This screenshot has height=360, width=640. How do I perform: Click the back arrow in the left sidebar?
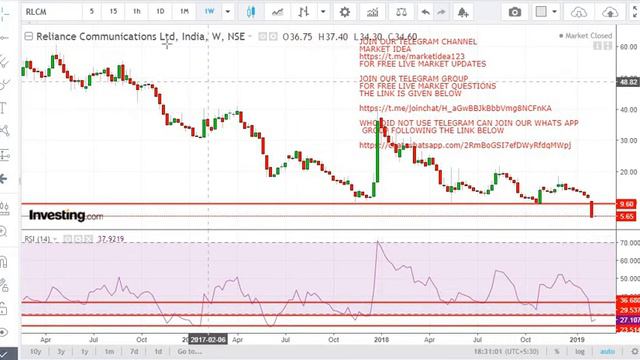click(3, 178)
